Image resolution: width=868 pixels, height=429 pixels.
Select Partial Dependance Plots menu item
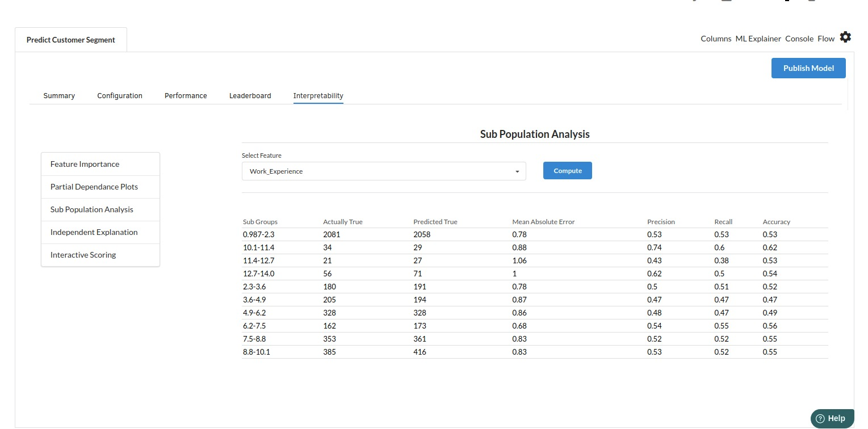94,187
